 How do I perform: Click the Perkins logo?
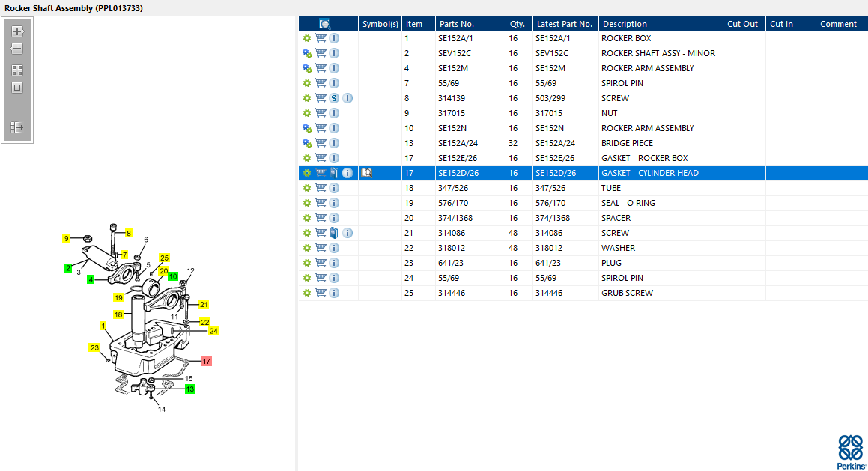point(851,452)
